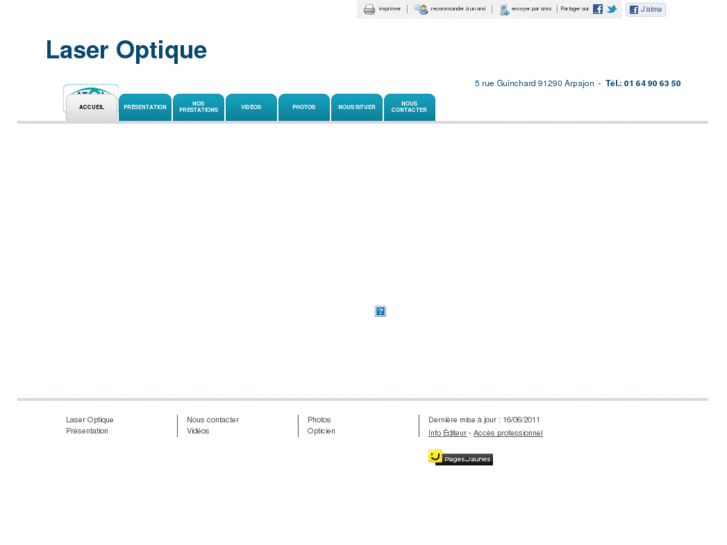
Task: Follow the Accès professionnel link
Action: (x=508, y=433)
